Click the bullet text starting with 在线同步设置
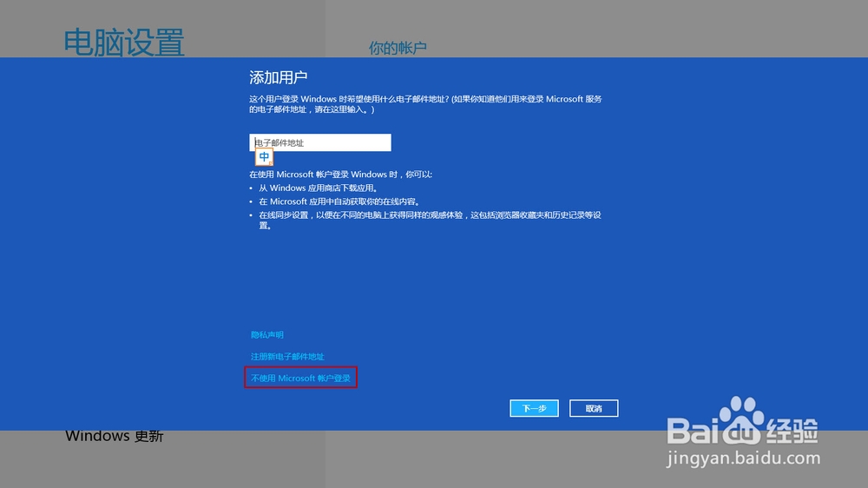 coord(431,220)
